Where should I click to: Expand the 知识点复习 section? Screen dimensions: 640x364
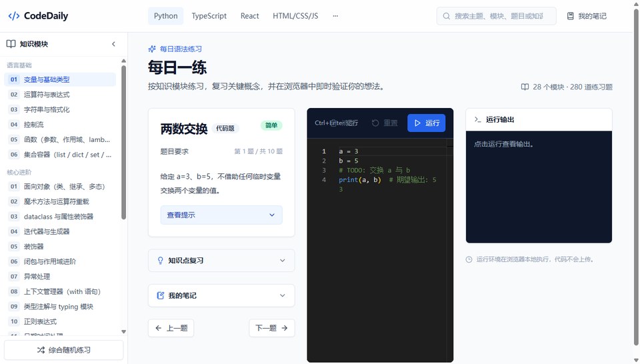click(221, 261)
